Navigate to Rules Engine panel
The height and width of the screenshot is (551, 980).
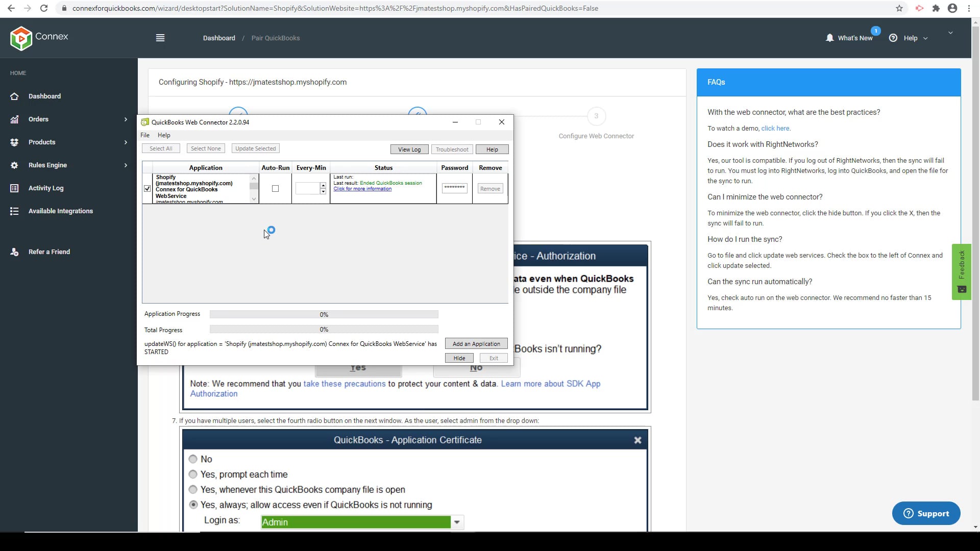click(47, 165)
